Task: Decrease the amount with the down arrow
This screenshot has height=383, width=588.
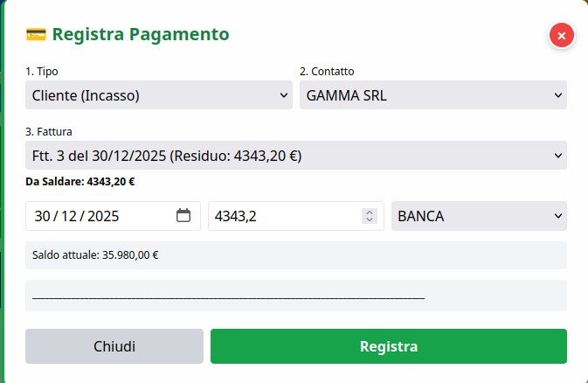Action: pos(370,220)
